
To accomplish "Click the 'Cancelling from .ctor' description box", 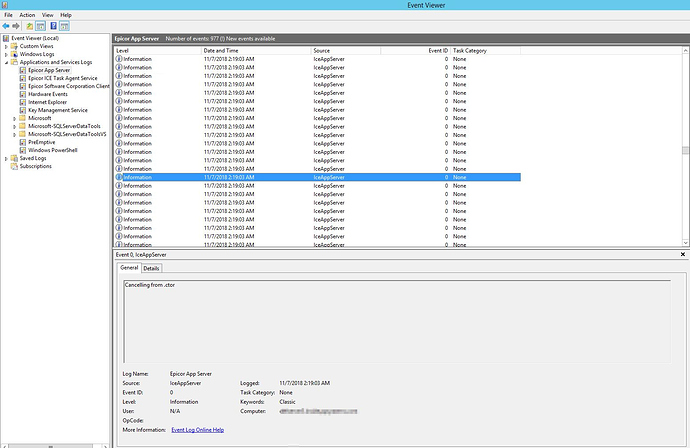I will [x=397, y=322].
